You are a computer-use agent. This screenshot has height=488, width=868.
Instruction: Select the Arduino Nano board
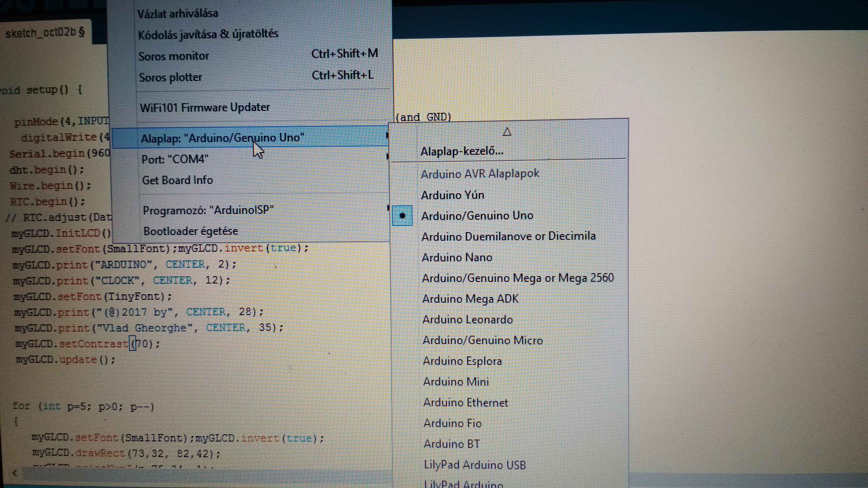457,257
